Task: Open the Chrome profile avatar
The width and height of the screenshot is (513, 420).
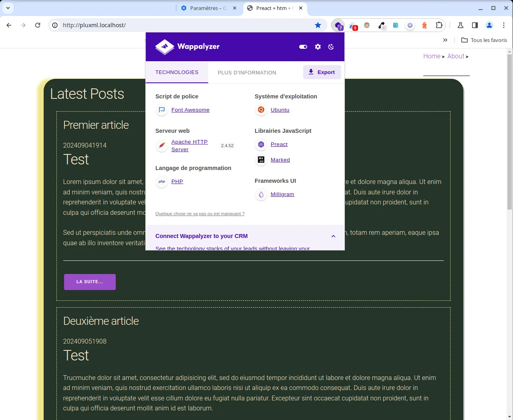Action: point(489,25)
